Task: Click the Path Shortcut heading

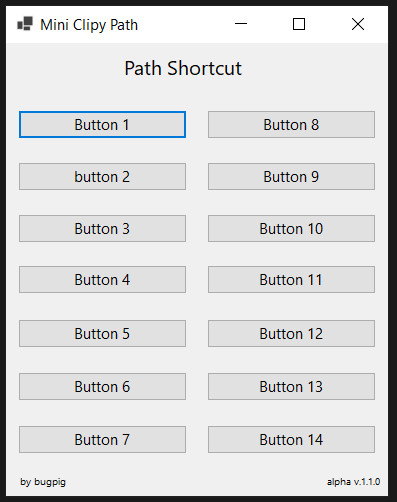Action: [183, 68]
